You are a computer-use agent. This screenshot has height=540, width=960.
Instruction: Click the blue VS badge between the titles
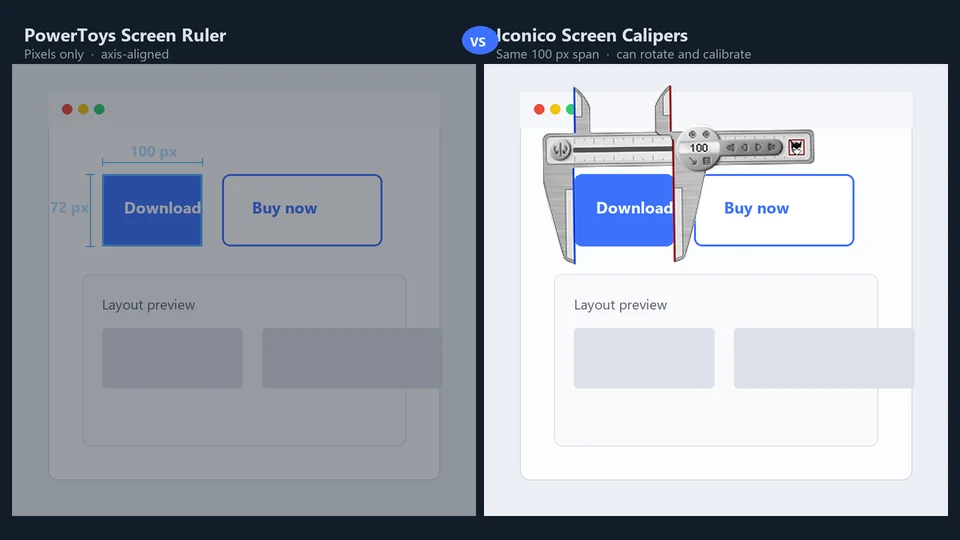(479, 41)
